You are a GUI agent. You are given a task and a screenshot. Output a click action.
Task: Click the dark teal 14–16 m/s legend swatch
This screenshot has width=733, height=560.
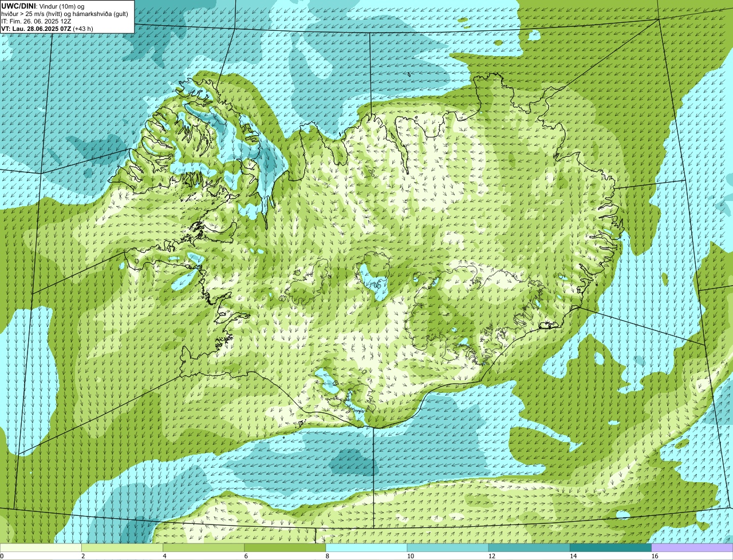[x=611, y=548]
